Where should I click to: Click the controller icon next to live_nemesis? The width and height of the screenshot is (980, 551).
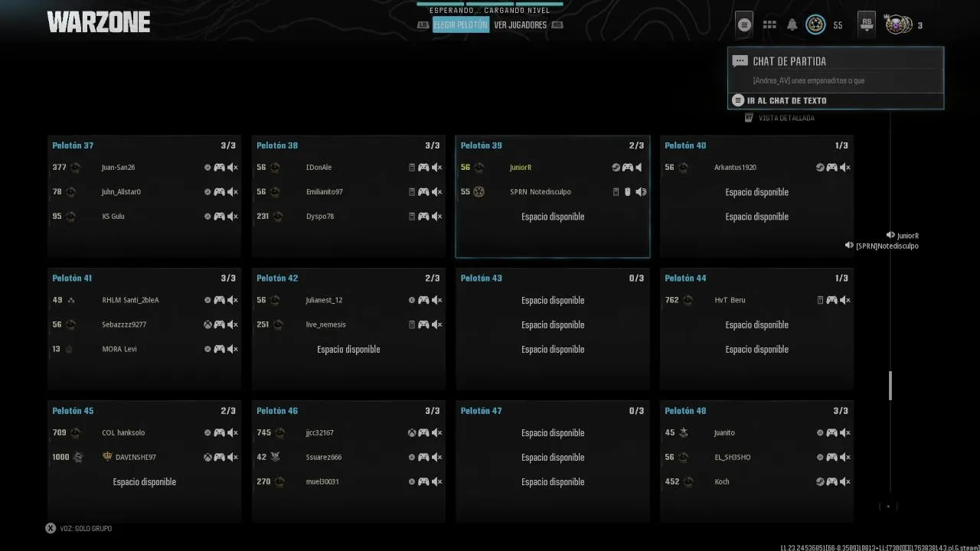pyautogui.click(x=423, y=324)
